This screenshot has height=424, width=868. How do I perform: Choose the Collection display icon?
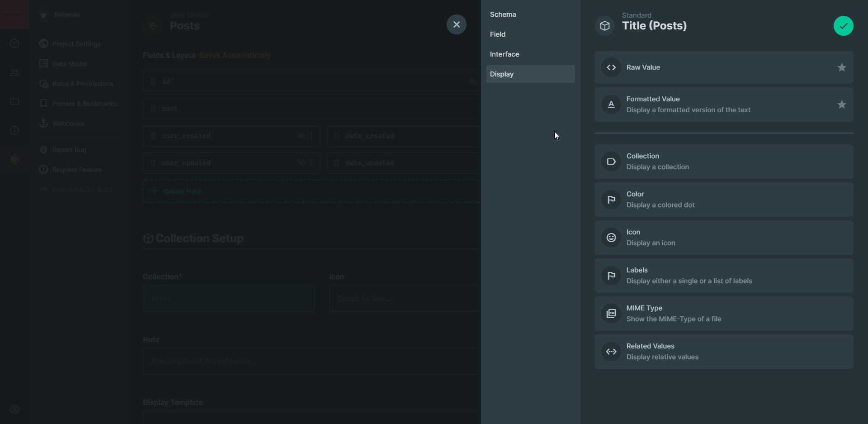[611, 162]
